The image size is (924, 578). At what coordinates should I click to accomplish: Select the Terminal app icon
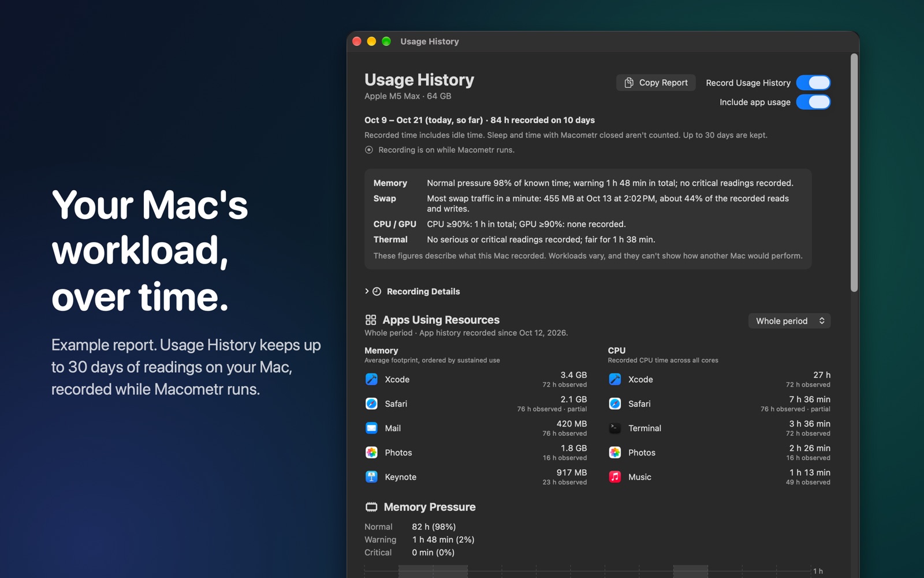click(x=615, y=428)
